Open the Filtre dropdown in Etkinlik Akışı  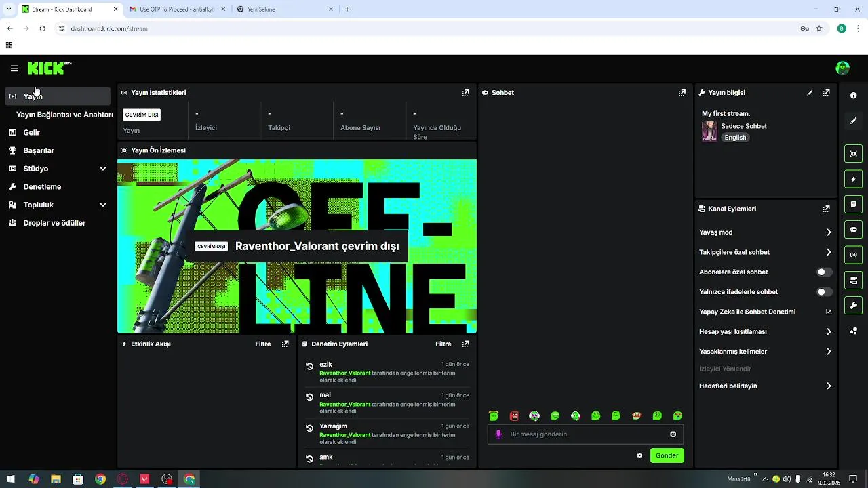coord(263,344)
